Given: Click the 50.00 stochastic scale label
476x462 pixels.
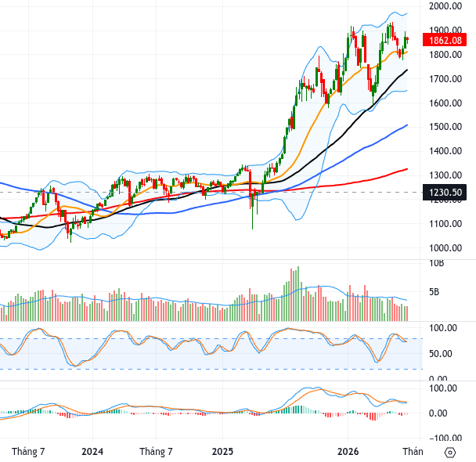Looking at the screenshot, I should point(441,354).
